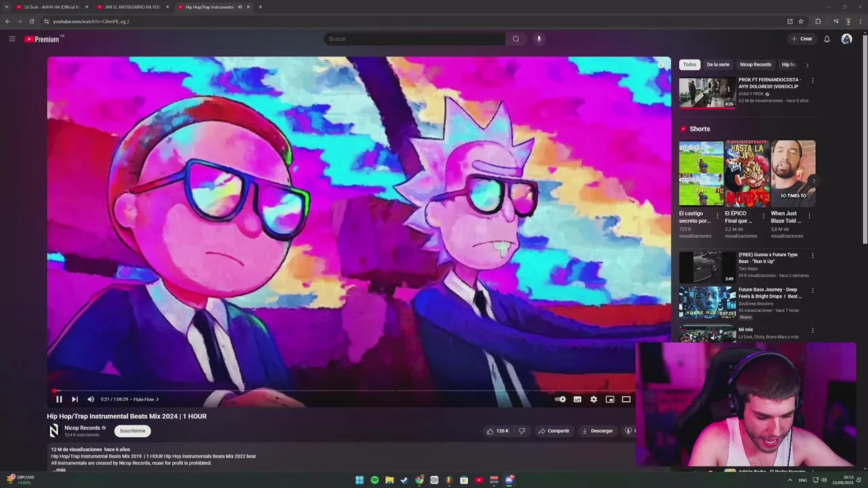Open options for El ÉPICO Final short

pos(763,216)
